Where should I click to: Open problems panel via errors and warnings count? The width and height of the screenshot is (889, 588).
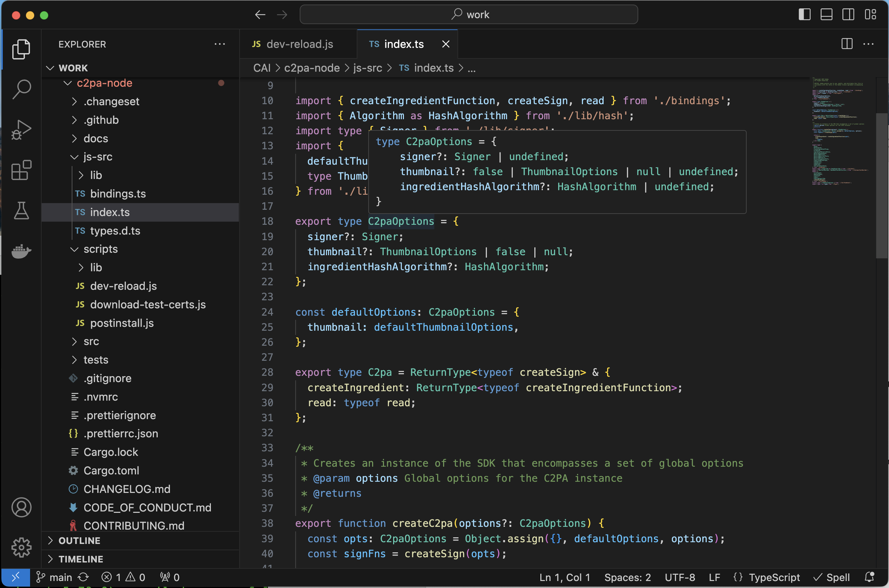[123, 577]
